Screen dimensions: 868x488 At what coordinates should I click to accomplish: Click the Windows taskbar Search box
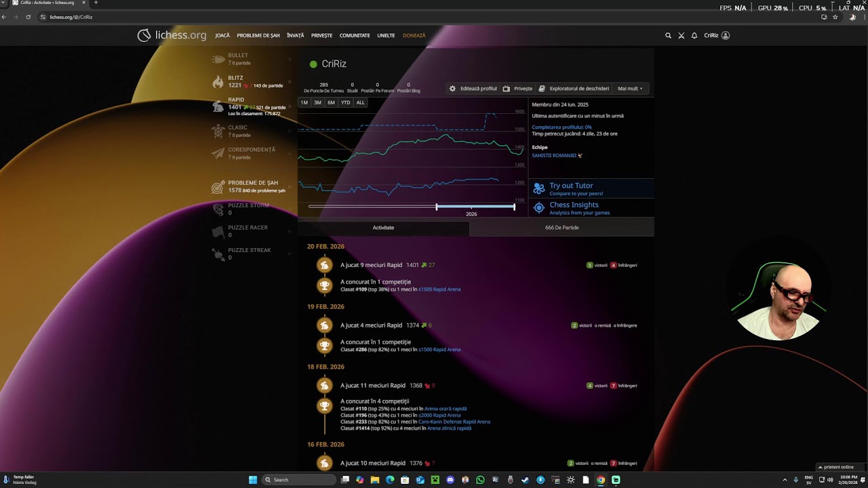coord(299,480)
